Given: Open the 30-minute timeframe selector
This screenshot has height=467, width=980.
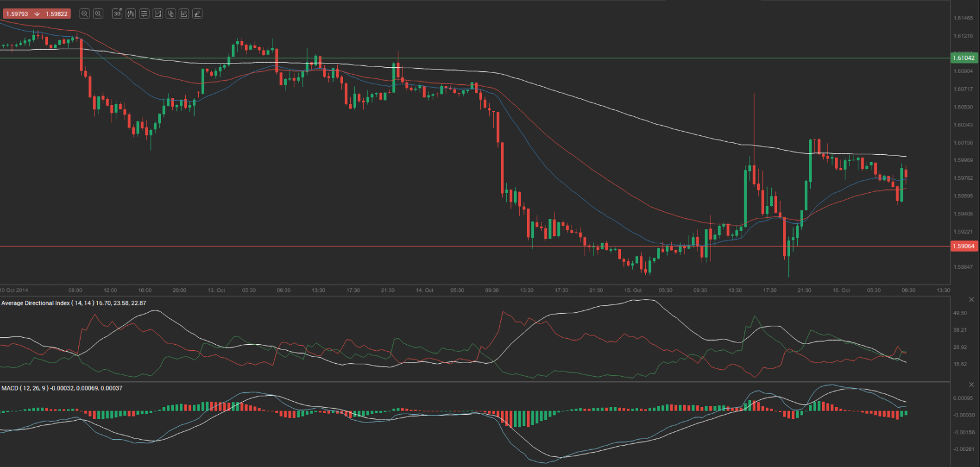Looking at the screenshot, I should pyautogui.click(x=117, y=14).
